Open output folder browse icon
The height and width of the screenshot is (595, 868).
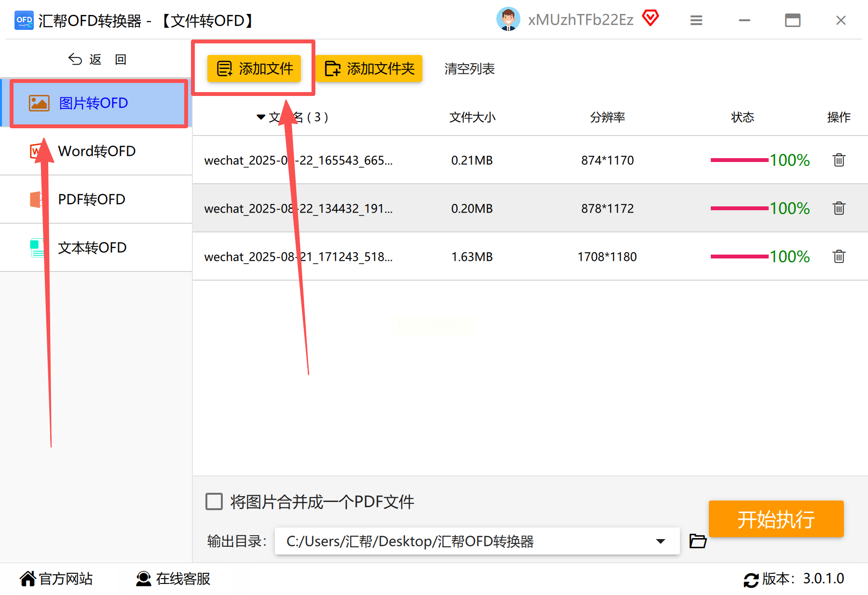click(x=698, y=541)
